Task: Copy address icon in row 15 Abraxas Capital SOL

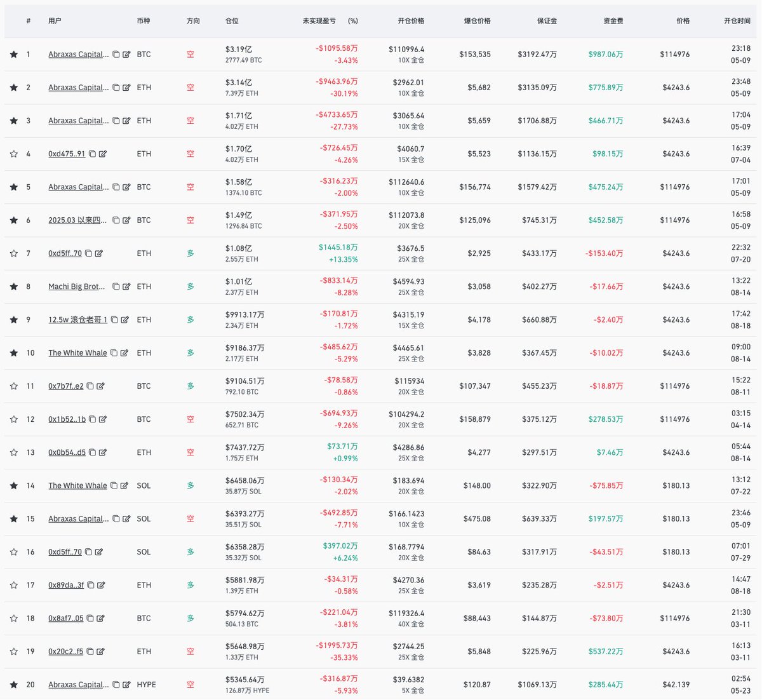Action: click(x=116, y=519)
